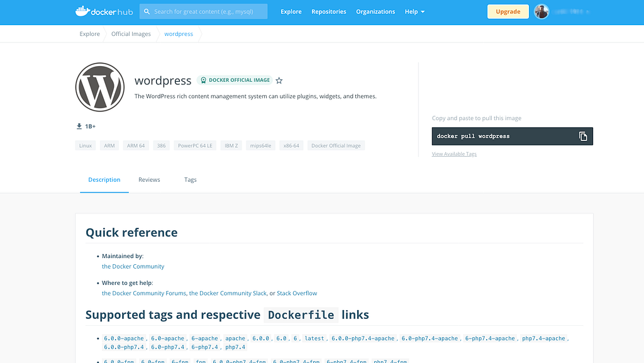The width and height of the screenshot is (644, 363).
Task: Open Repositories in top navigation
Action: coord(328,11)
